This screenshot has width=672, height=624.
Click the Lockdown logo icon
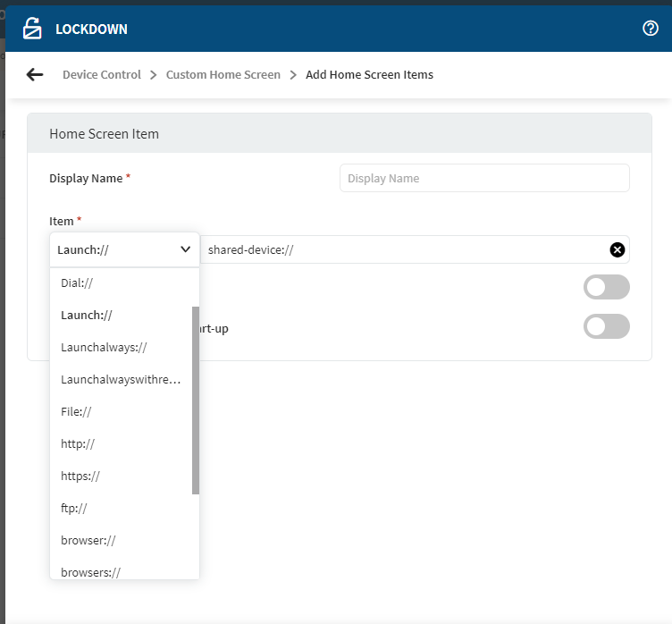coord(32,29)
